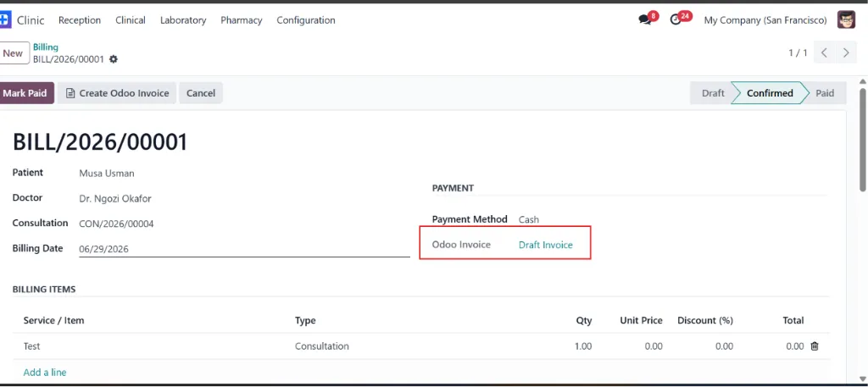
Task: Select the Draft status stage
Action: pyautogui.click(x=712, y=93)
